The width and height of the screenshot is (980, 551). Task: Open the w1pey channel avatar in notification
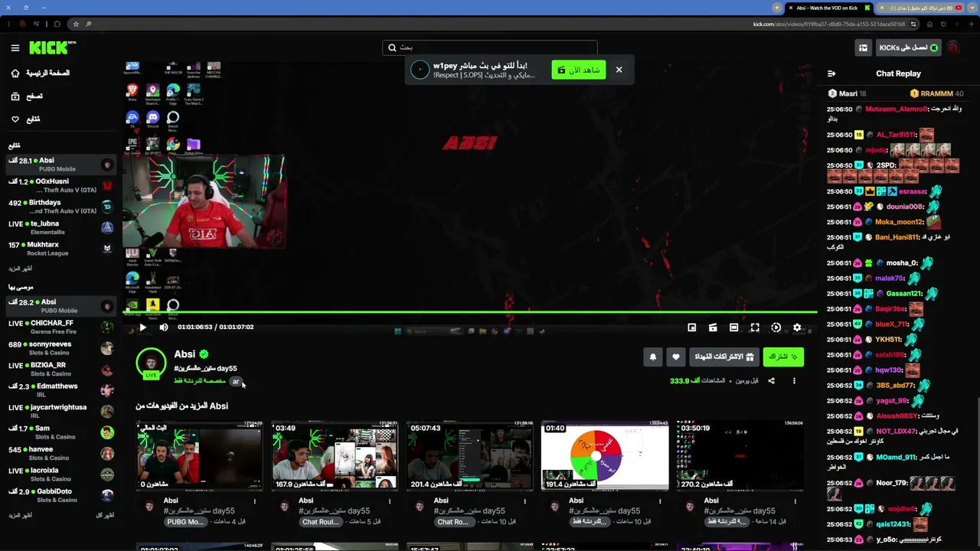coord(420,70)
